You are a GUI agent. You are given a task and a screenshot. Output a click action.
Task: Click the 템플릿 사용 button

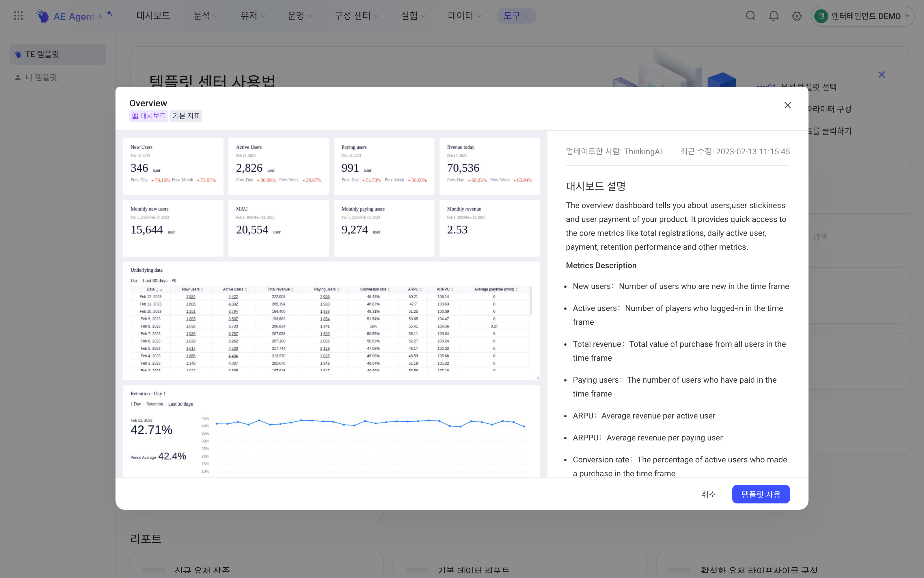(761, 494)
